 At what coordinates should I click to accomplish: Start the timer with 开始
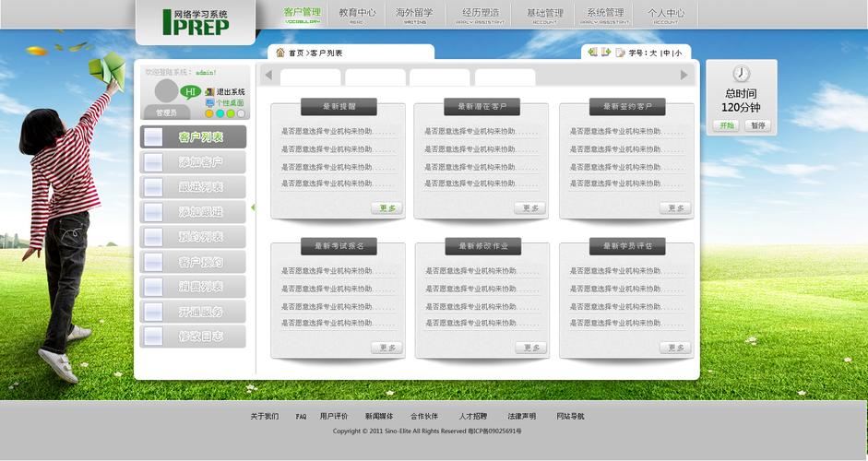[x=727, y=125]
